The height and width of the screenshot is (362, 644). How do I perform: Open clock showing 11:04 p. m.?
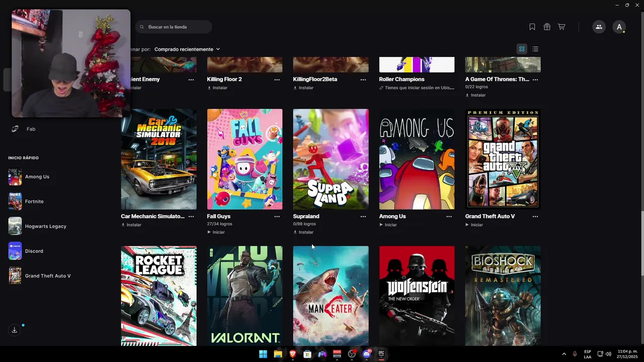coord(627,354)
